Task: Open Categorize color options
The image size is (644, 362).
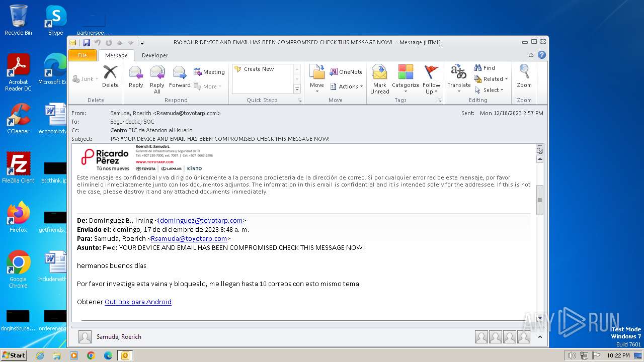Action: (x=406, y=79)
